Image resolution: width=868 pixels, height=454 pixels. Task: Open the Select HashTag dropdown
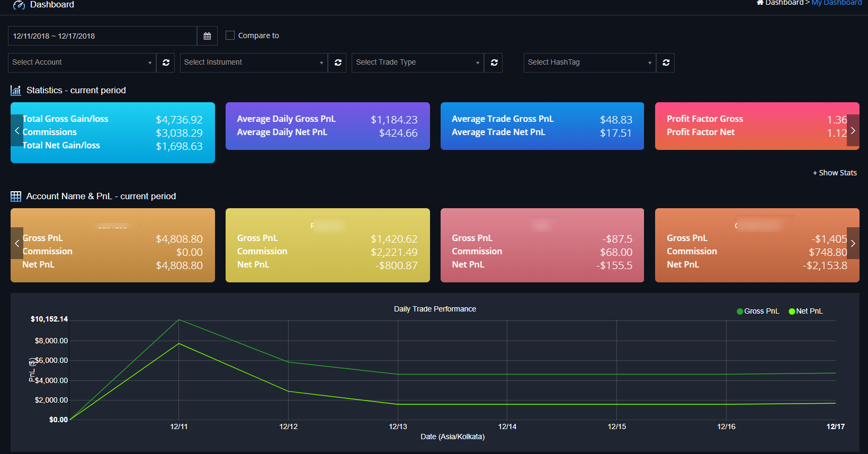(x=589, y=63)
